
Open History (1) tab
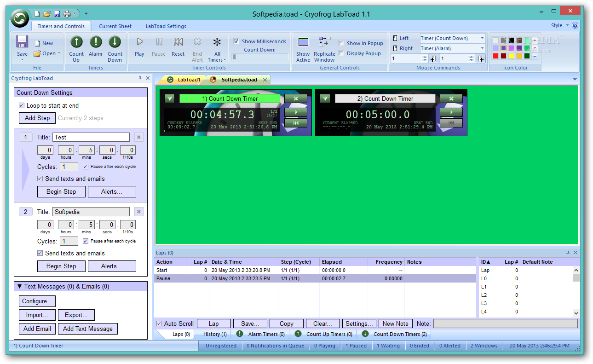(x=214, y=334)
